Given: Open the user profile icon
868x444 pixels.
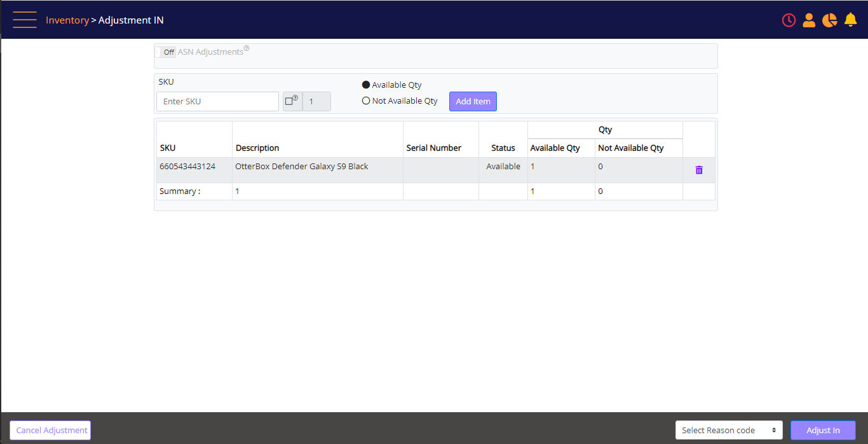Looking at the screenshot, I should 809,20.
